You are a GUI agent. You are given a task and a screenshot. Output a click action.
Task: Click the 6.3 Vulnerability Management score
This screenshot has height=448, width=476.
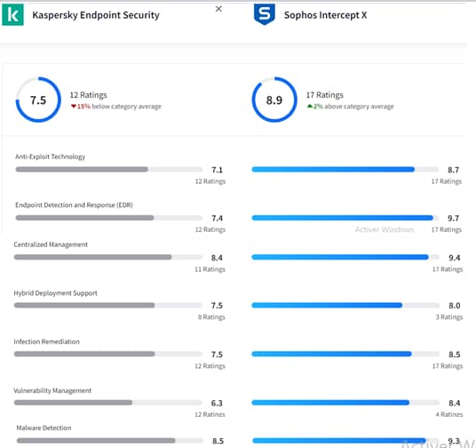coord(217,404)
